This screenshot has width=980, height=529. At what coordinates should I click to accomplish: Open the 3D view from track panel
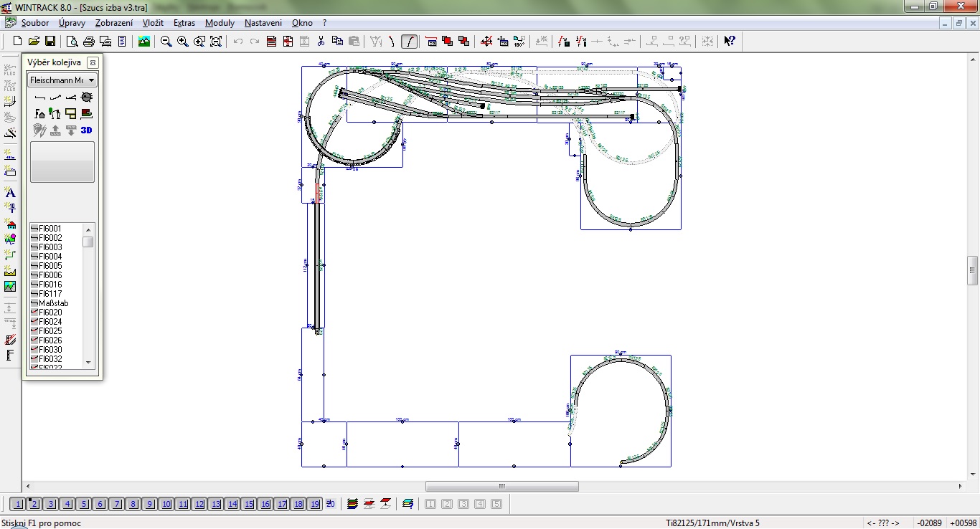[x=87, y=130]
